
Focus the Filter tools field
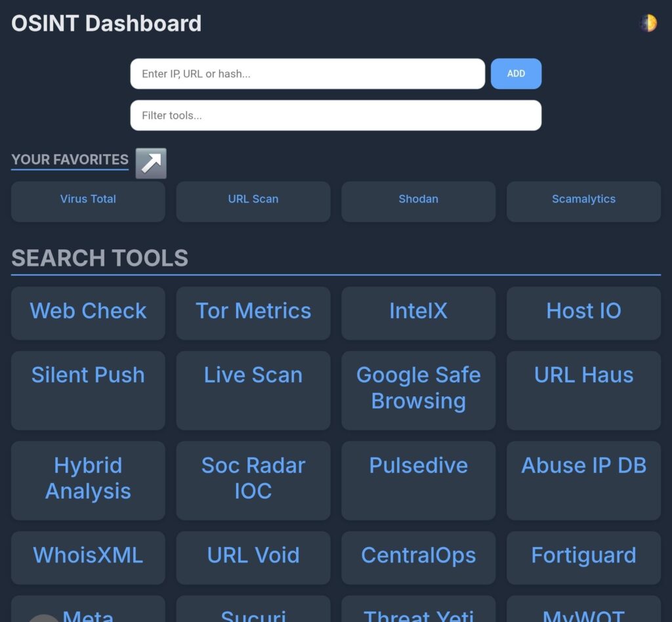tap(335, 115)
